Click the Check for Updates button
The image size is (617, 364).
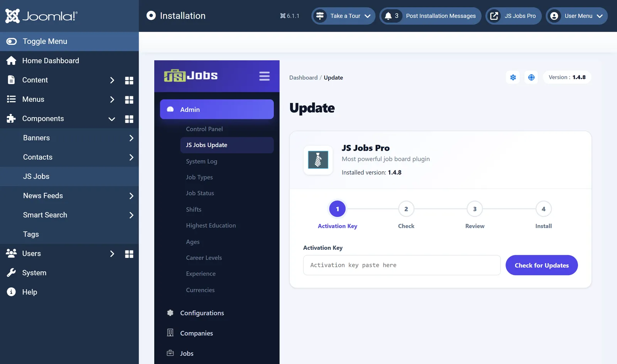click(x=541, y=265)
